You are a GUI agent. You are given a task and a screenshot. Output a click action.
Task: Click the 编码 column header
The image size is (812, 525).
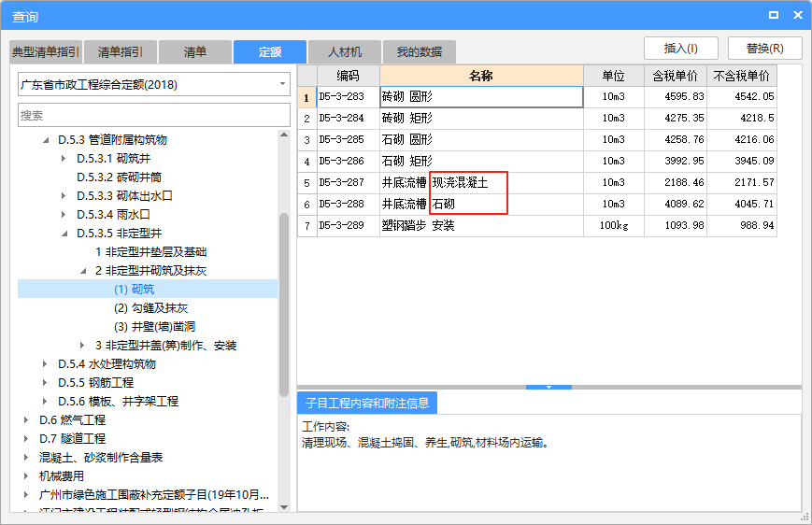tap(348, 76)
